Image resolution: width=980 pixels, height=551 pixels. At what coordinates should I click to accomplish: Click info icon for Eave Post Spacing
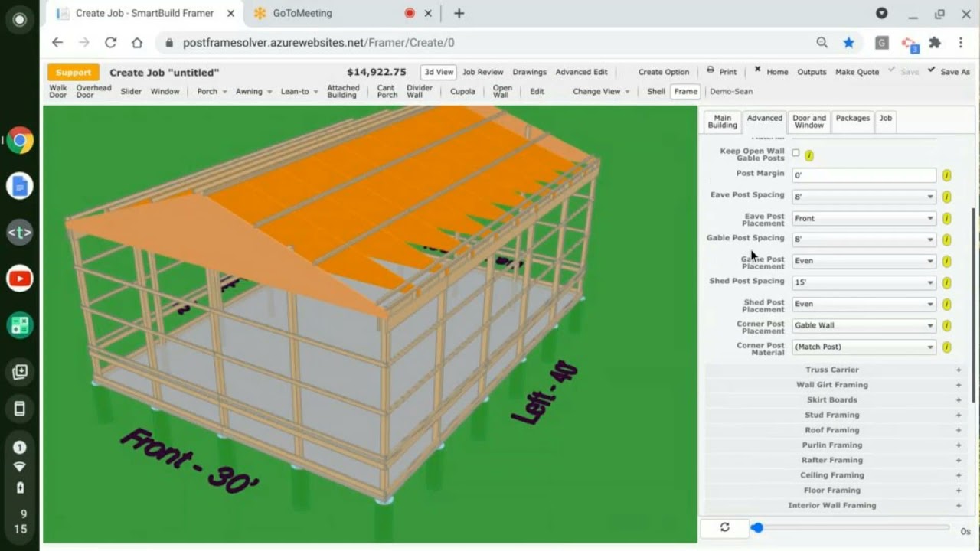946,197
